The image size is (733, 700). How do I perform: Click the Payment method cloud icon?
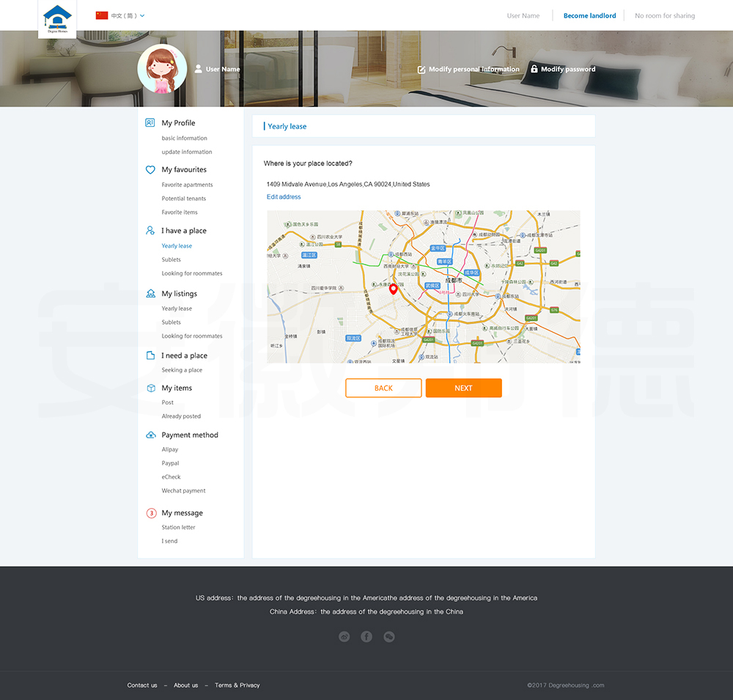pyautogui.click(x=151, y=435)
